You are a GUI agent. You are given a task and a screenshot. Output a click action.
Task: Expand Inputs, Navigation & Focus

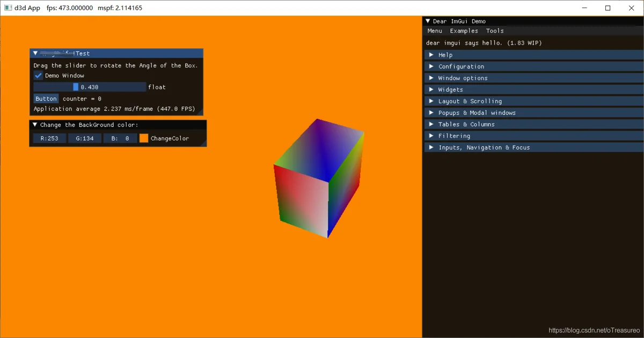coord(534,147)
